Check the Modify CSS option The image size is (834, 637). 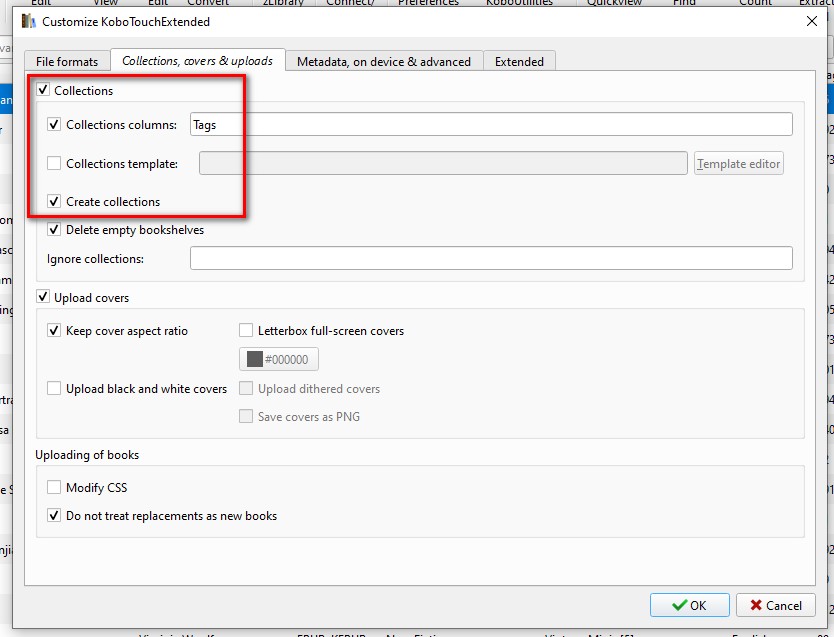[x=54, y=488]
